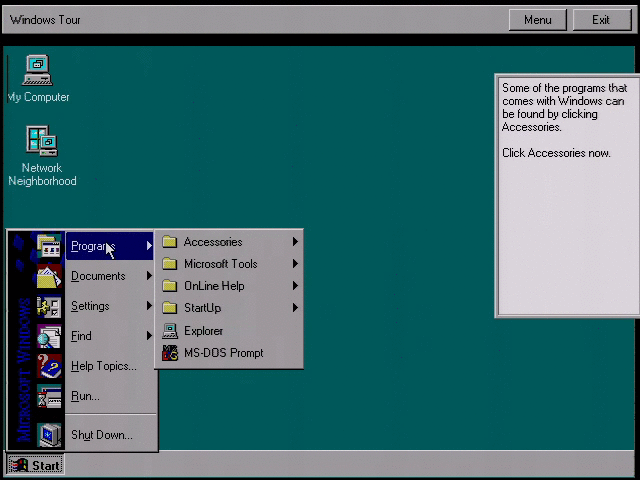The width and height of the screenshot is (640, 480).
Task: Expand the Find submenu arrow
Action: tap(149, 336)
